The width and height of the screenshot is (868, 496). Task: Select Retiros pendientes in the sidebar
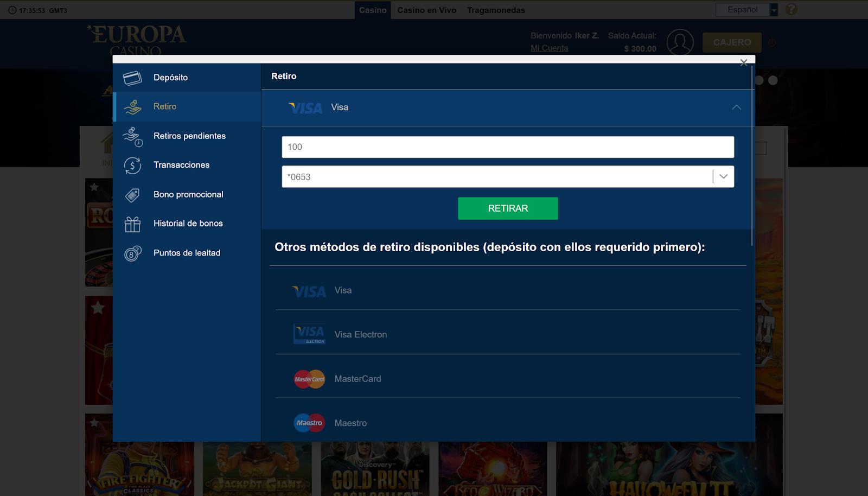(187, 136)
